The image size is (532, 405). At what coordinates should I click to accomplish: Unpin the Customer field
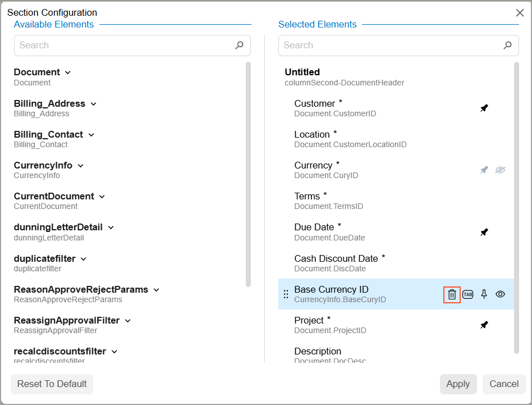click(x=484, y=108)
